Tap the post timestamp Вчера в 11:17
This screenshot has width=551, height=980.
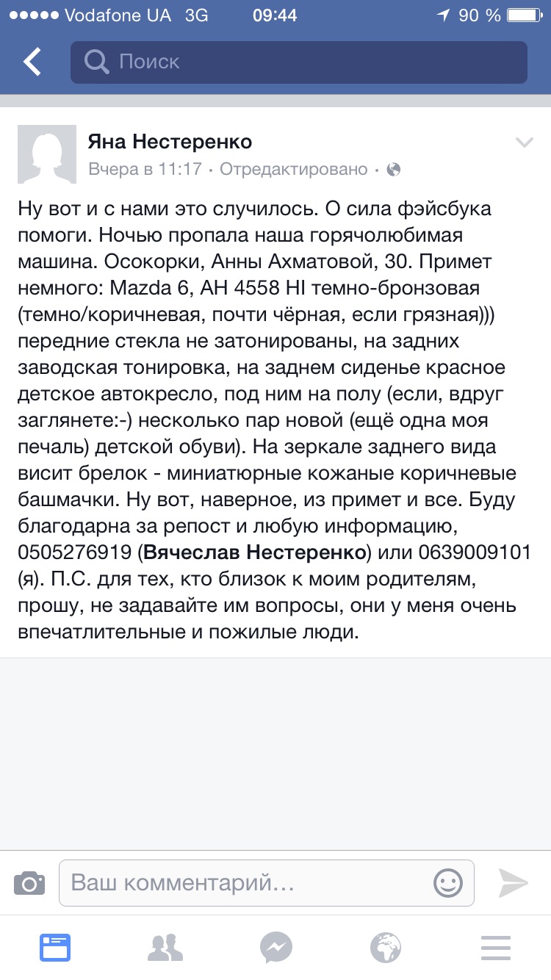pos(145,170)
